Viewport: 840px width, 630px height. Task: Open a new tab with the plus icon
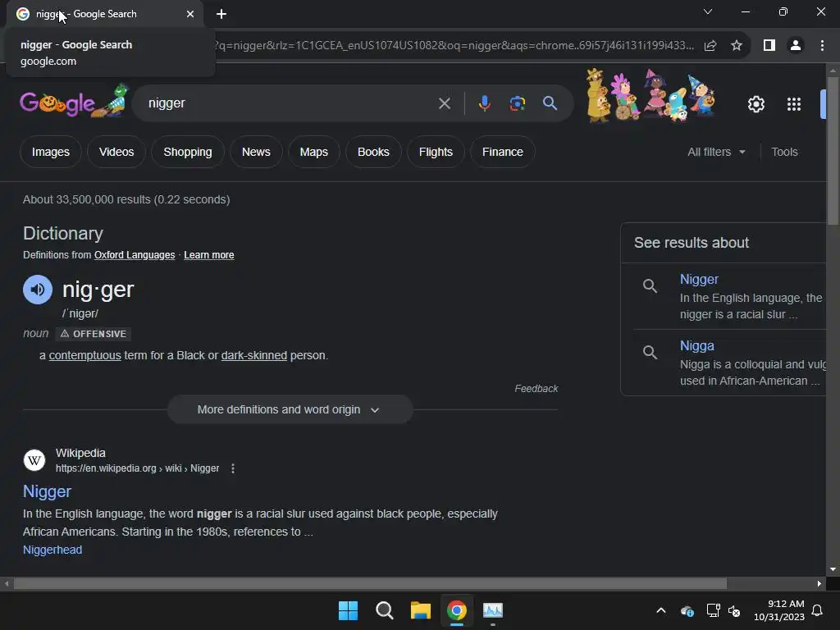(221, 14)
